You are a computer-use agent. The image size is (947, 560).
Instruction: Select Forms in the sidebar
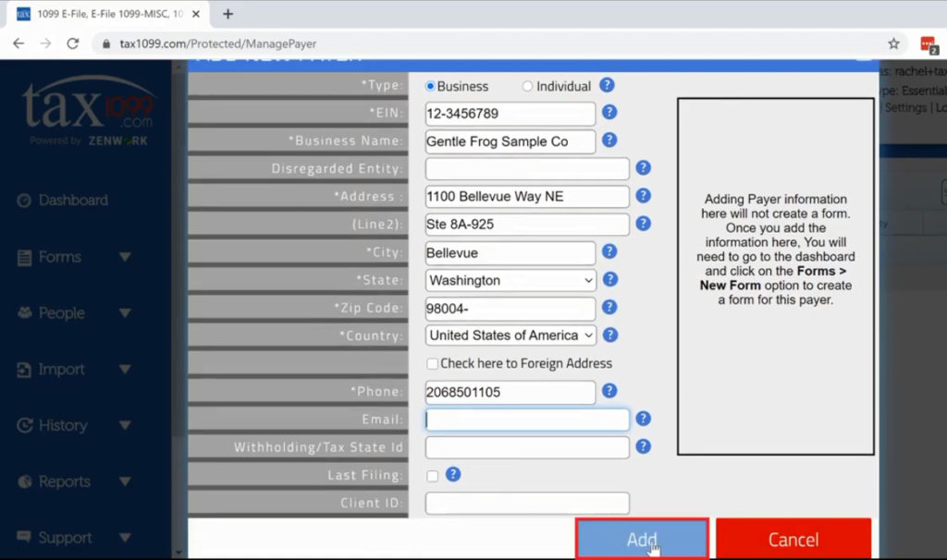tap(57, 257)
